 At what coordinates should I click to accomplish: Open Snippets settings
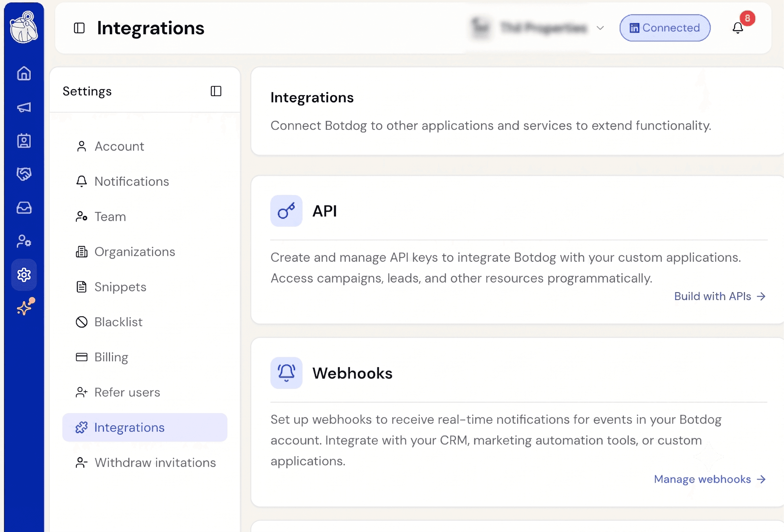point(145,287)
